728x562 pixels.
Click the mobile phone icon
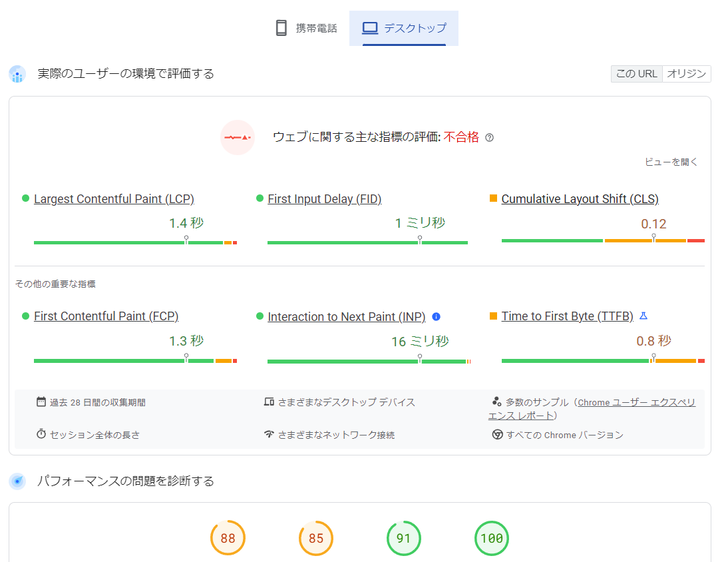coord(281,28)
